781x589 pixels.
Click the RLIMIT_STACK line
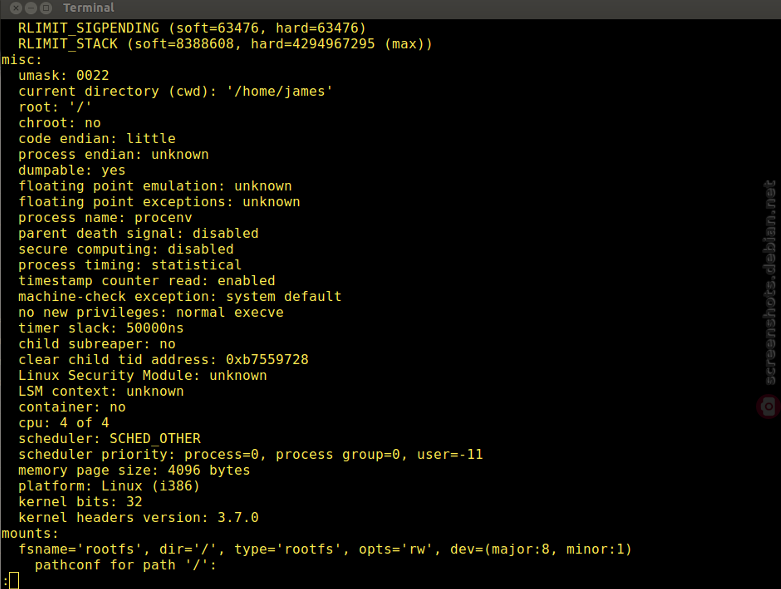pyautogui.click(x=225, y=44)
